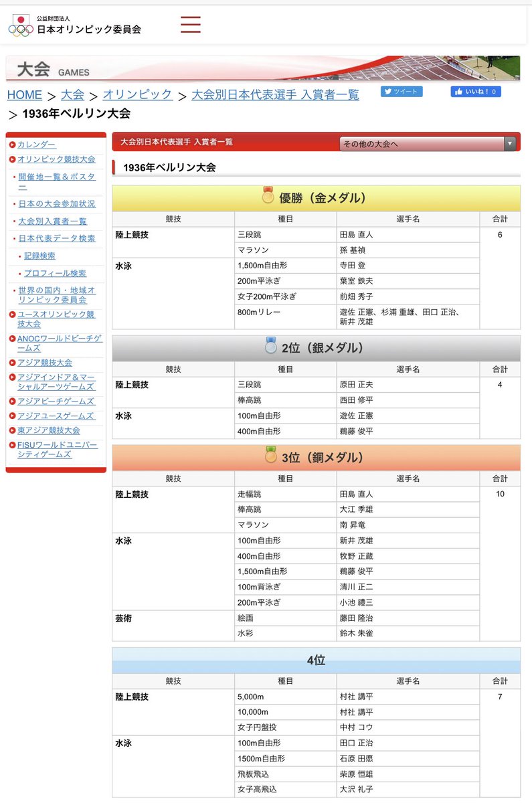Open アジアビーチゲームズ sidebar link
The height and width of the screenshot is (803, 532).
click(56, 401)
